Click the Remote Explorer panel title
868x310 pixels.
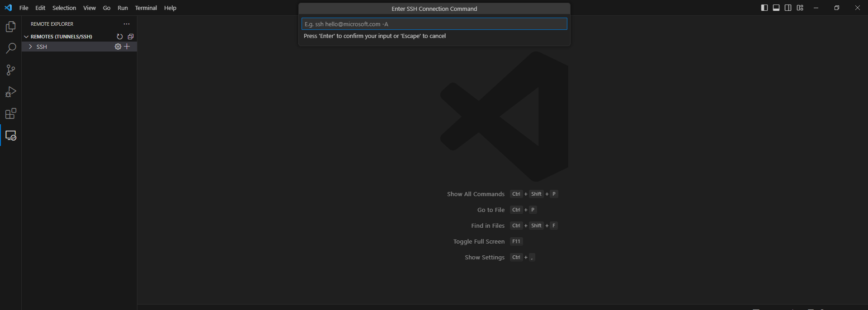tap(52, 24)
